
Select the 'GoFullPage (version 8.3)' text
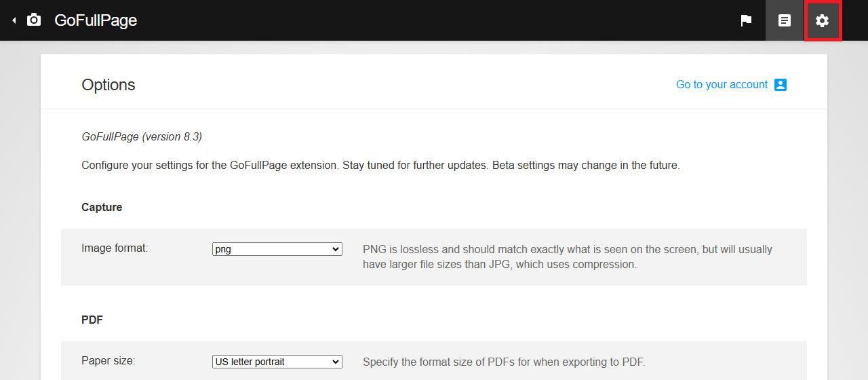point(142,136)
